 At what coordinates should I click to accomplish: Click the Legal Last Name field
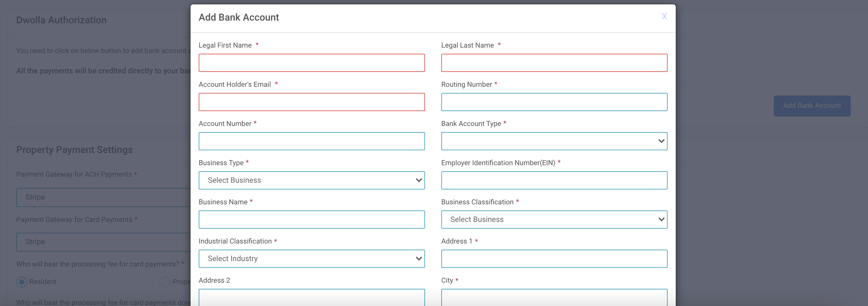[554, 63]
